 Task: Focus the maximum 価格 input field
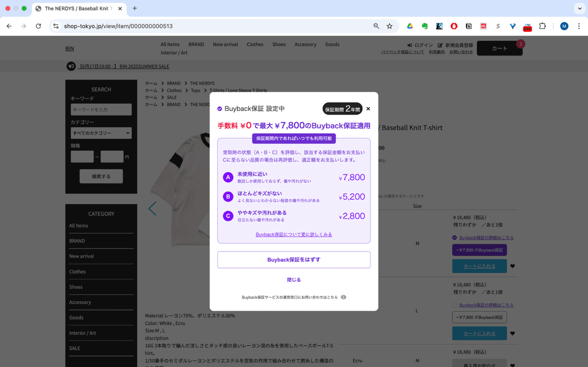pyautogui.click(x=112, y=157)
